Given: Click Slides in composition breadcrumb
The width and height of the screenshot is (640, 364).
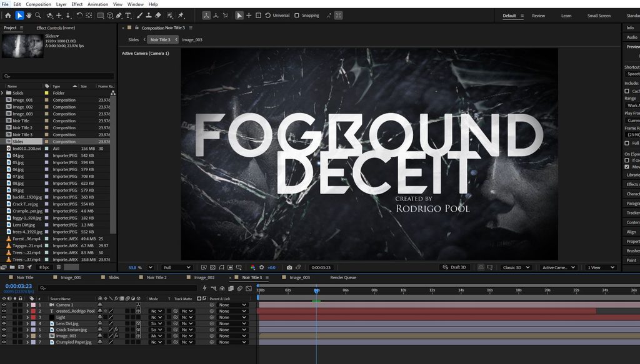Looking at the screenshot, I should point(134,39).
